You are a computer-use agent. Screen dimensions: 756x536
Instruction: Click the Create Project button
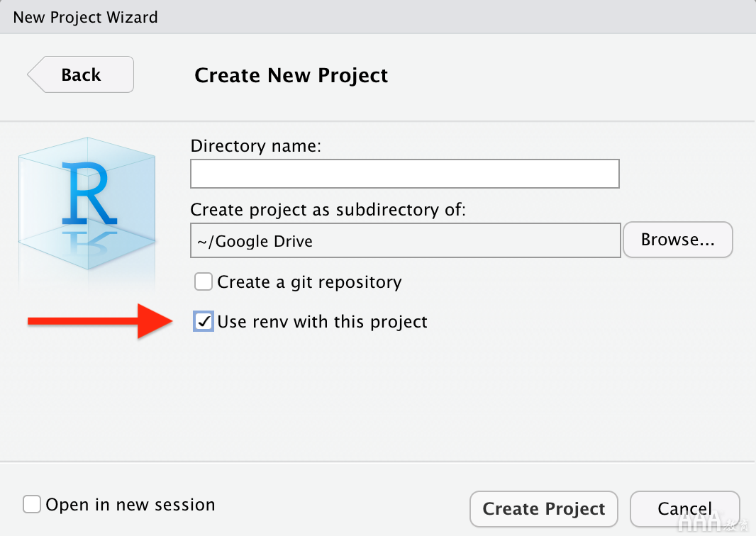pyautogui.click(x=543, y=509)
